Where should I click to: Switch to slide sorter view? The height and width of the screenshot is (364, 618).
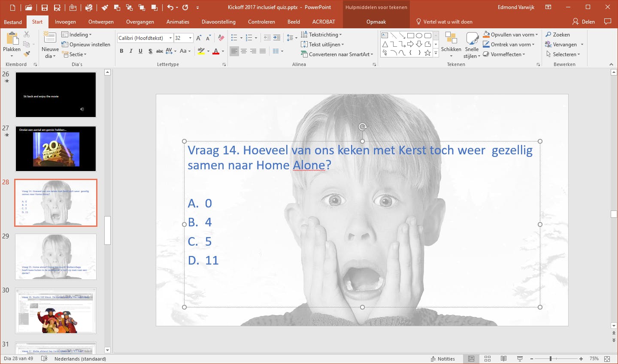pyautogui.click(x=488, y=359)
